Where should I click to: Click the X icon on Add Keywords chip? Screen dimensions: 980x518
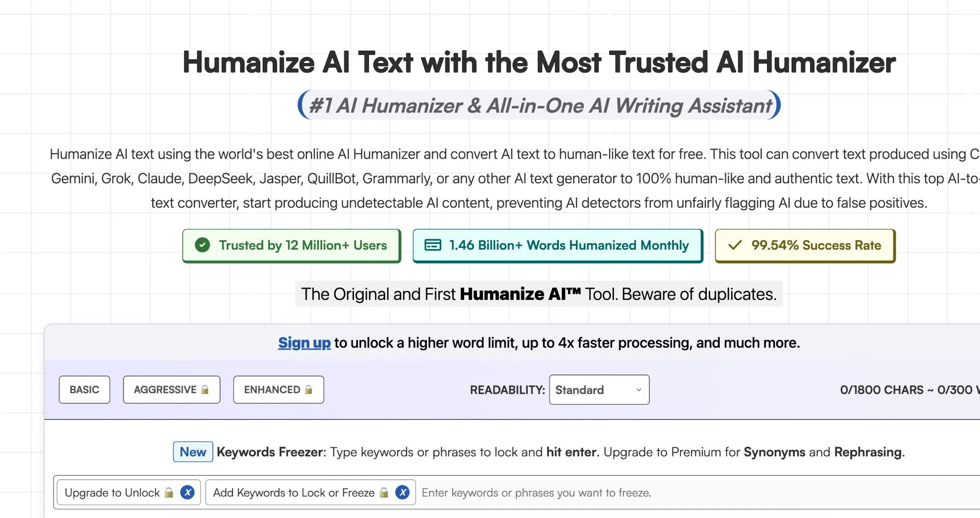(402, 492)
